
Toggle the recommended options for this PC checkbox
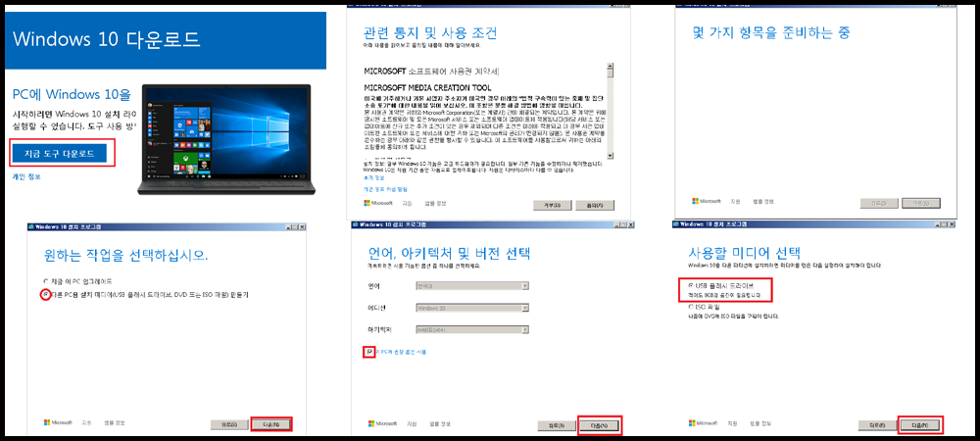pos(370,352)
